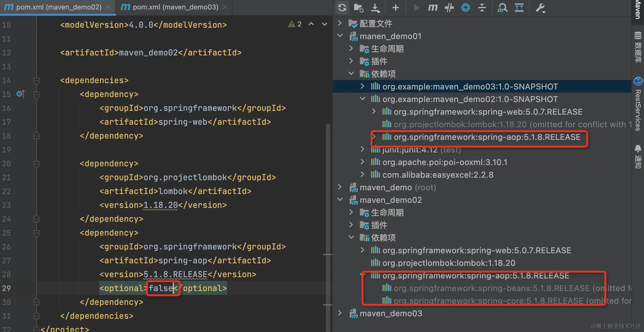Toggle skip tests mode lightning icon

point(466,7)
